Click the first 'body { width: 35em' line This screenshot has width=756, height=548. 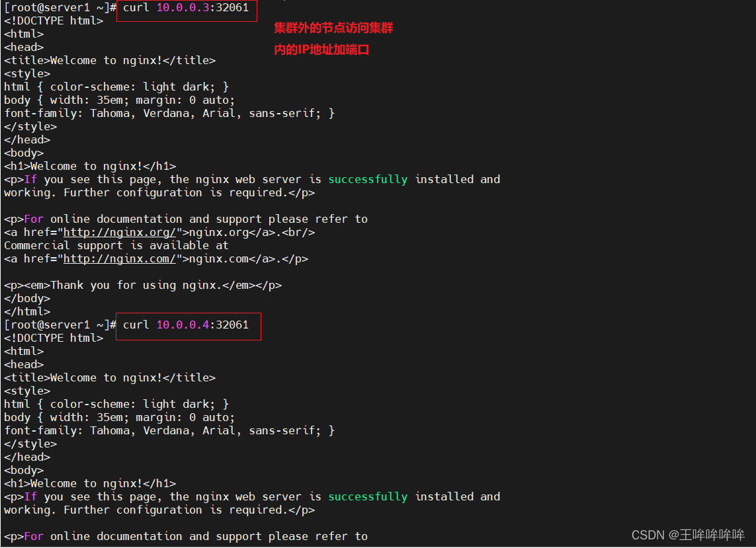119,100
